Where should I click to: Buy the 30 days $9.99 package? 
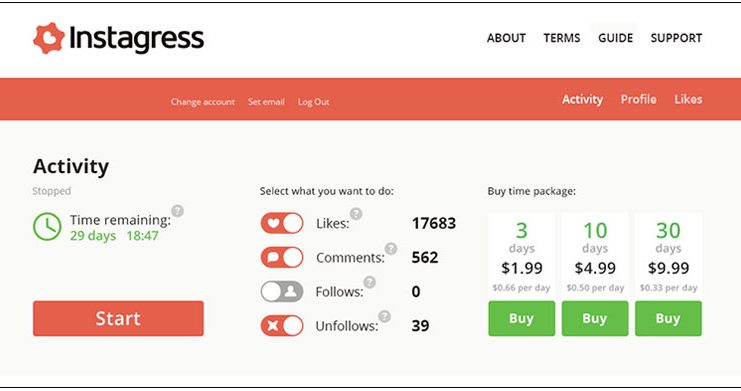[x=668, y=319]
